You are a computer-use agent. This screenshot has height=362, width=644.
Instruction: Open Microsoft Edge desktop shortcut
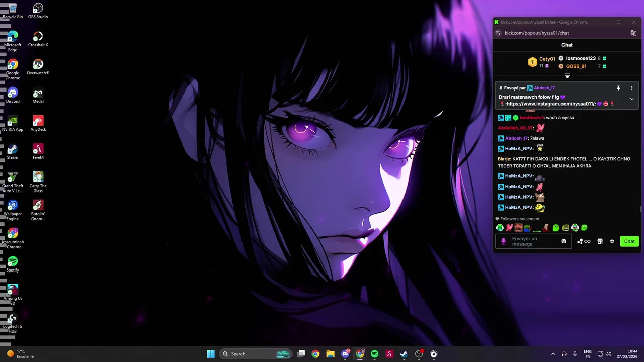13,41
